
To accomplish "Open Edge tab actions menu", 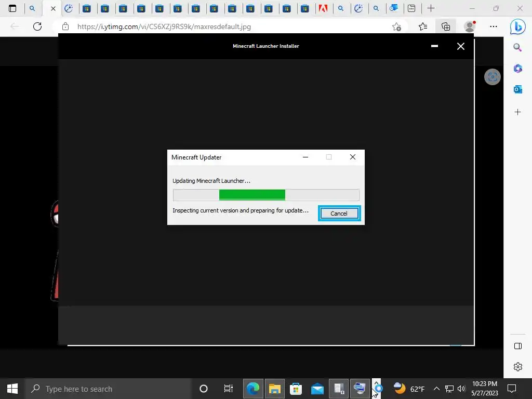I will pyautogui.click(x=12, y=8).
